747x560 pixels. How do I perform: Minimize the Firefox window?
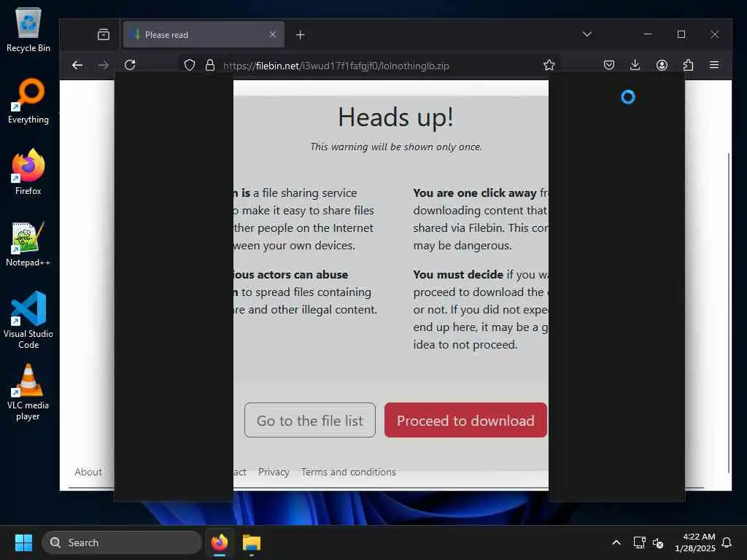point(648,34)
